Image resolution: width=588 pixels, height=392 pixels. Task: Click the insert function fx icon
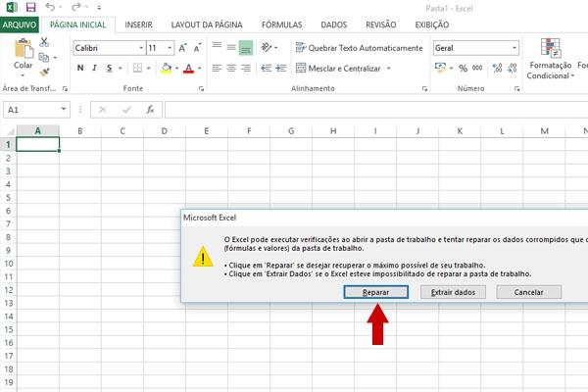coord(150,110)
